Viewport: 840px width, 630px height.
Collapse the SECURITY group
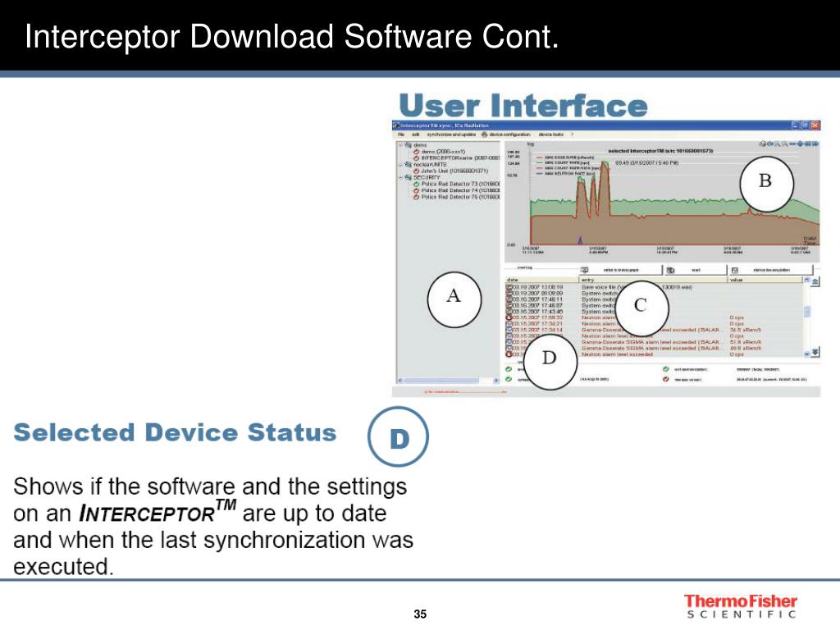pos(400,177)
